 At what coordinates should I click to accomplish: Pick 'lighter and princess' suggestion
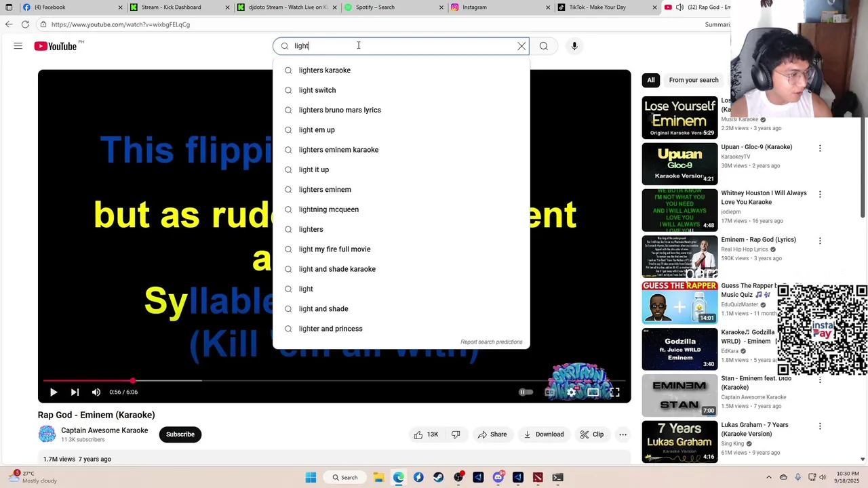point(401,329)
